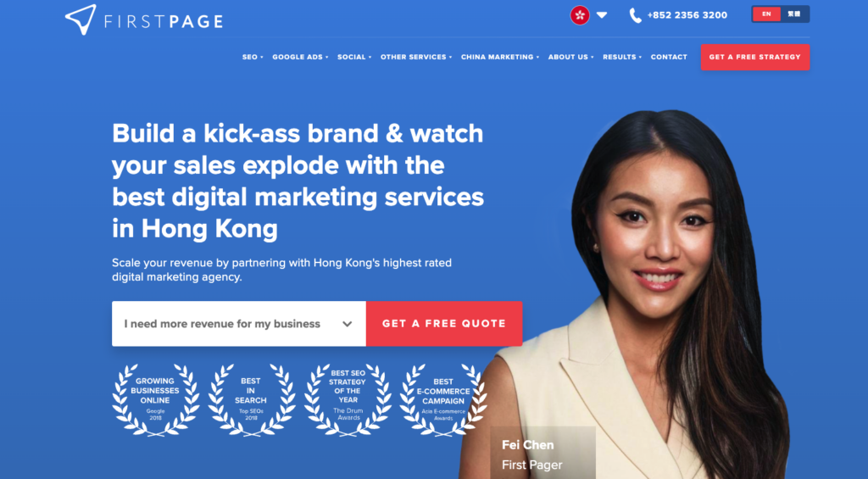Expand the country selector arrow next to flag

pos(603,15)
